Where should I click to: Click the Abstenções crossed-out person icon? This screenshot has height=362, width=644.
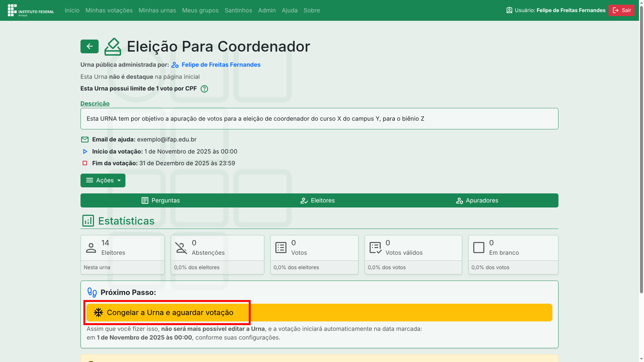(181, 248)
